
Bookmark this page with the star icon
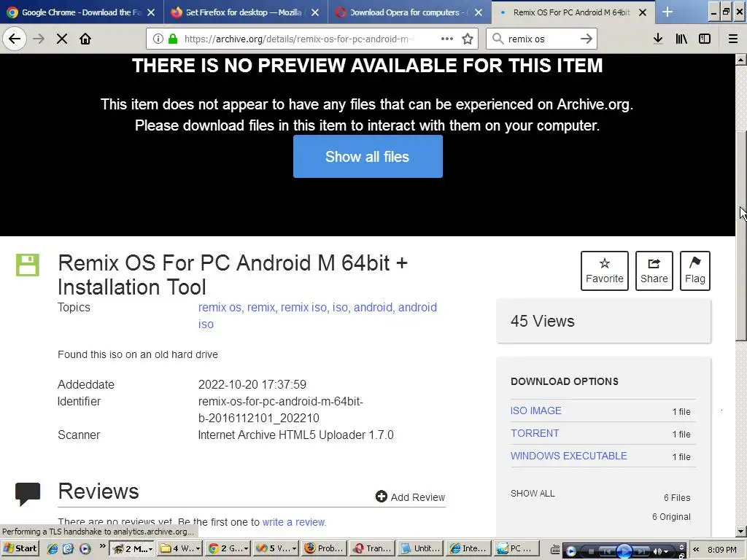(x=468, y=39)
